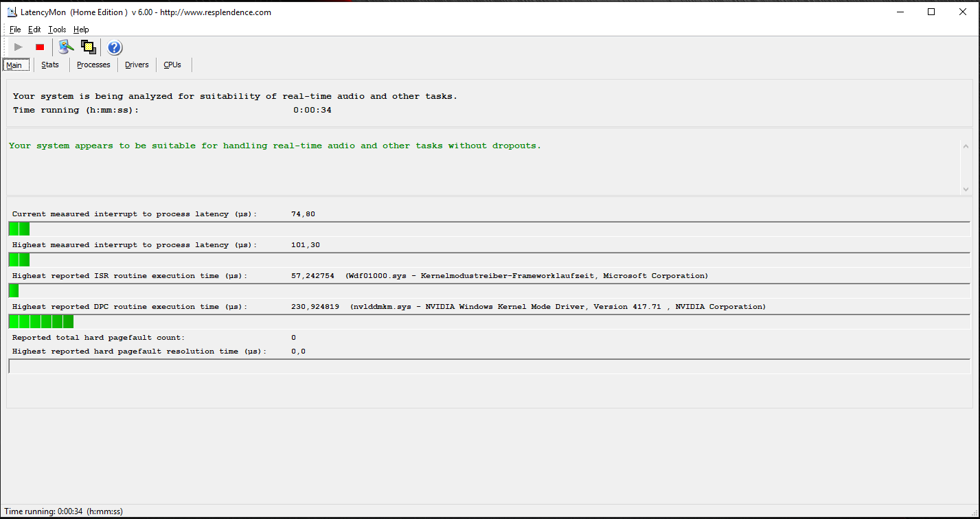Minimize the LatencyMon window
The width and height of the screenshot is (980, 519).
900,12
